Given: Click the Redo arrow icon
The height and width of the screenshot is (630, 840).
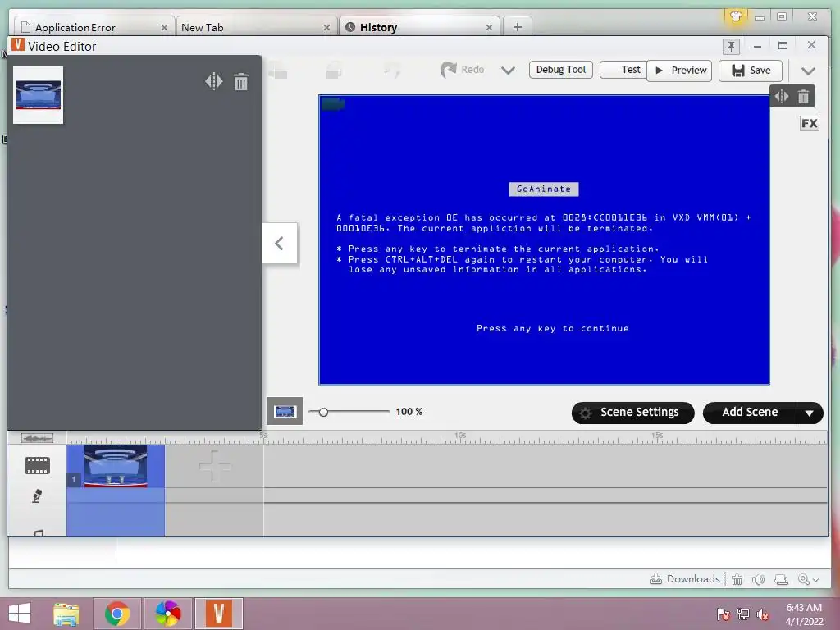Looking at the screenshot, I should 448,70.
